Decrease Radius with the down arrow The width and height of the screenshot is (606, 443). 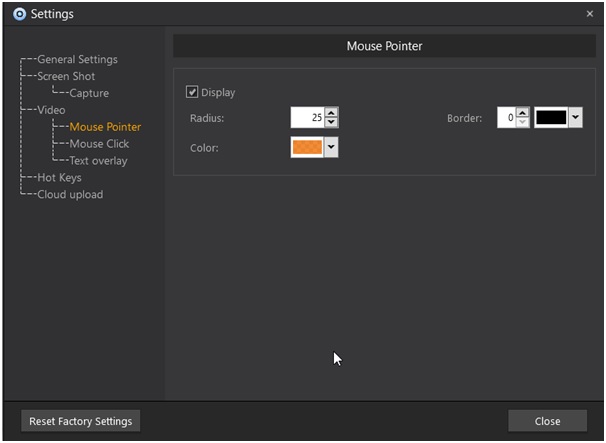[332, 123]
